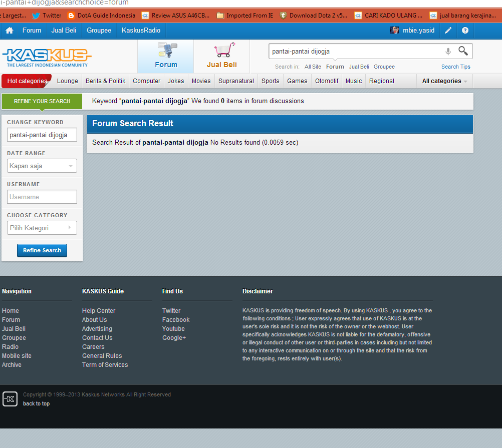Open Groupee in top navigation bar

99,31
